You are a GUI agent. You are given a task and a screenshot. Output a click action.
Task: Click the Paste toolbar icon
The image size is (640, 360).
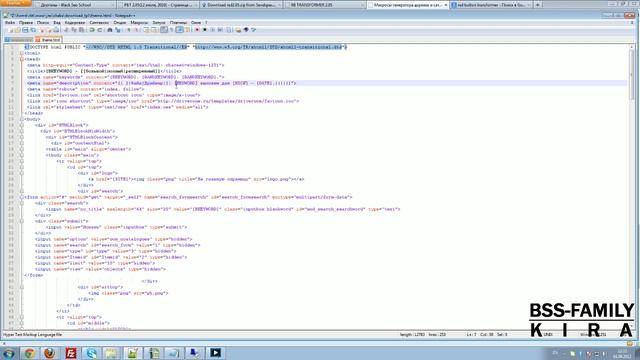tap(82, 30)
